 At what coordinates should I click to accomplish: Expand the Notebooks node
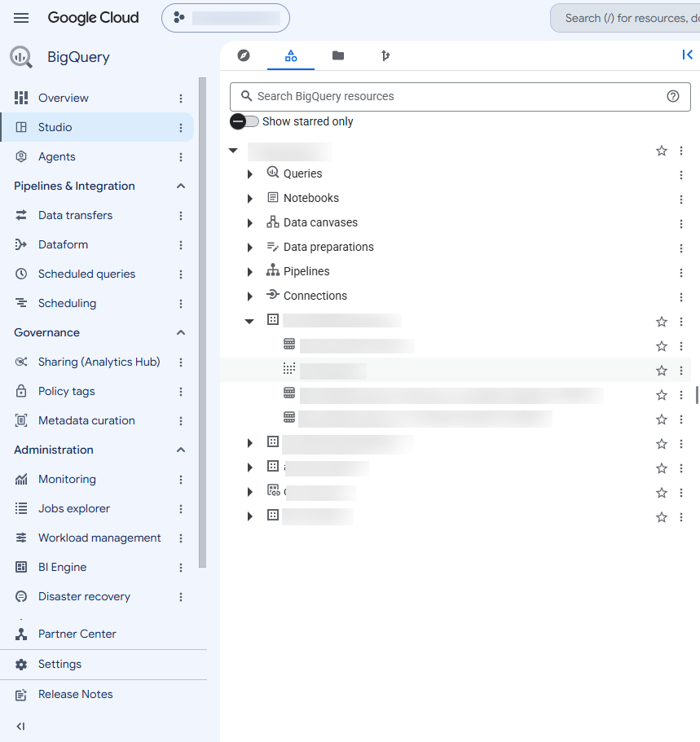coord(250,199)
